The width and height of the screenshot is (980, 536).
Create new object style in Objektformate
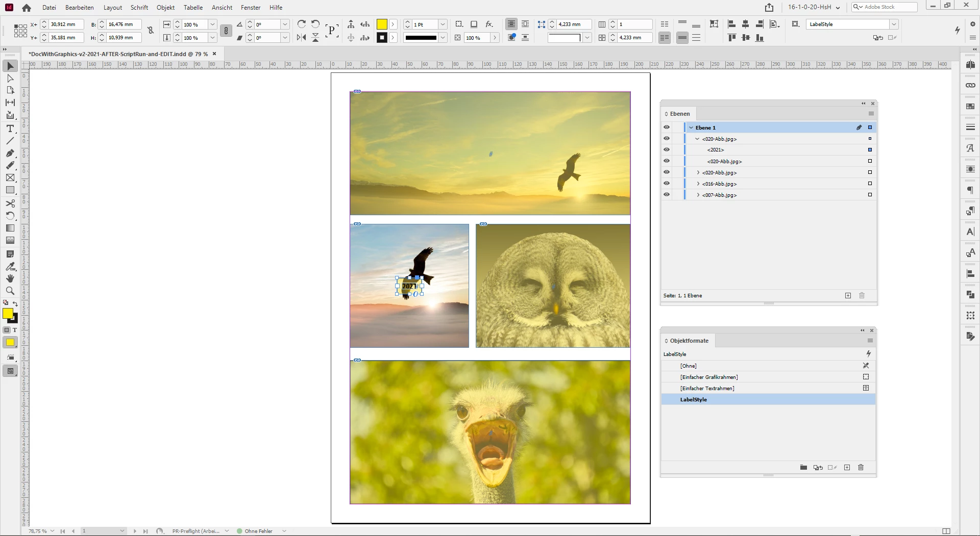coord(847,467)
